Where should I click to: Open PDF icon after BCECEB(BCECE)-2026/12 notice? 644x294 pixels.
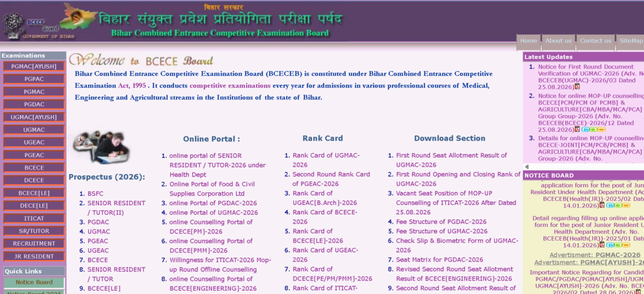click(577, 129)
